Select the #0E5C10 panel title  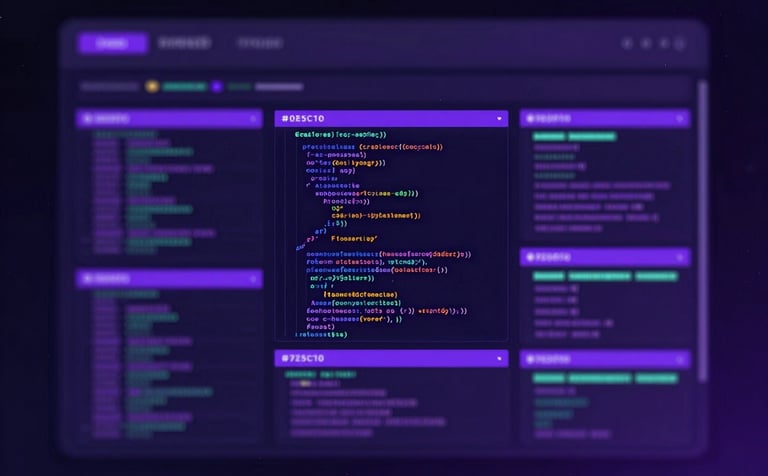point(303,119)
